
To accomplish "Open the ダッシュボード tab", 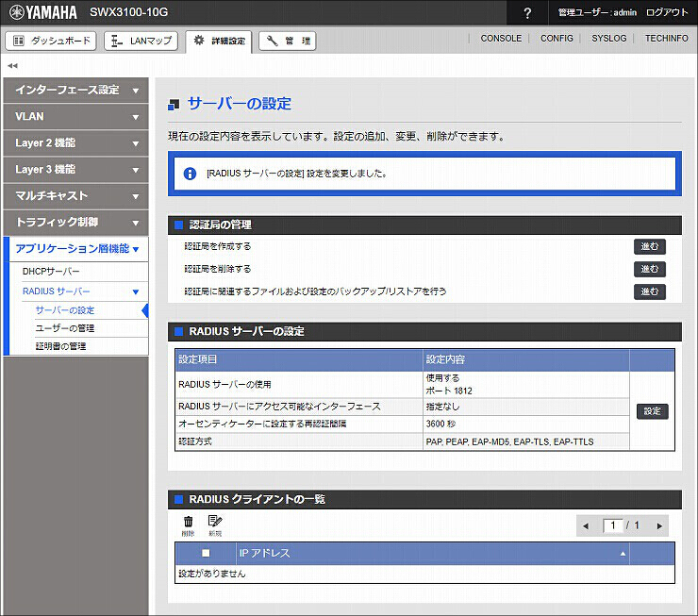I will (x=51, y=41).
